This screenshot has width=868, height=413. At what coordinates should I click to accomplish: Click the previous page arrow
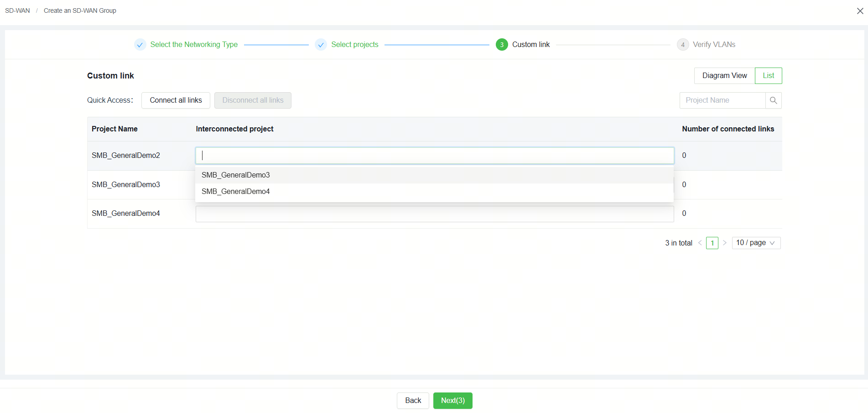(700, 243)
